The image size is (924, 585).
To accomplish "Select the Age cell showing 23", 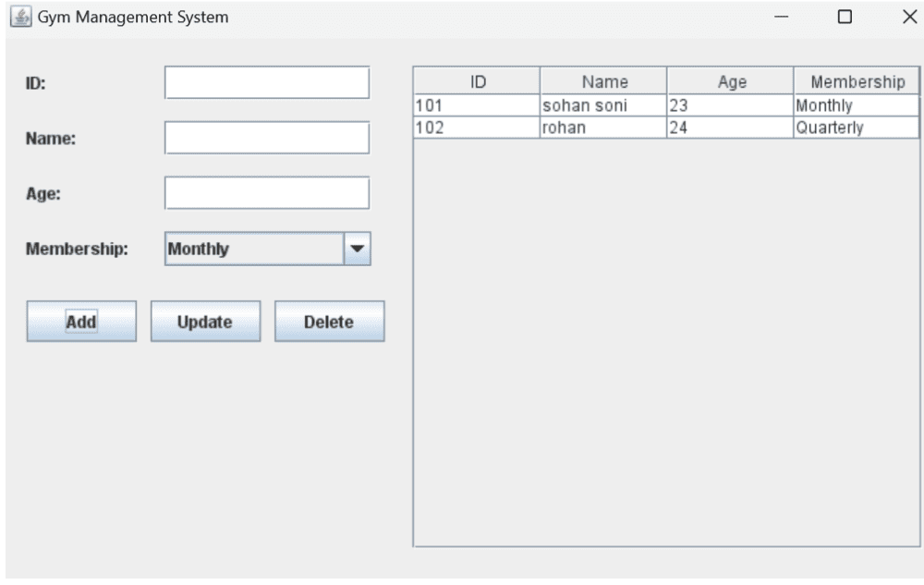I will 730,105.
